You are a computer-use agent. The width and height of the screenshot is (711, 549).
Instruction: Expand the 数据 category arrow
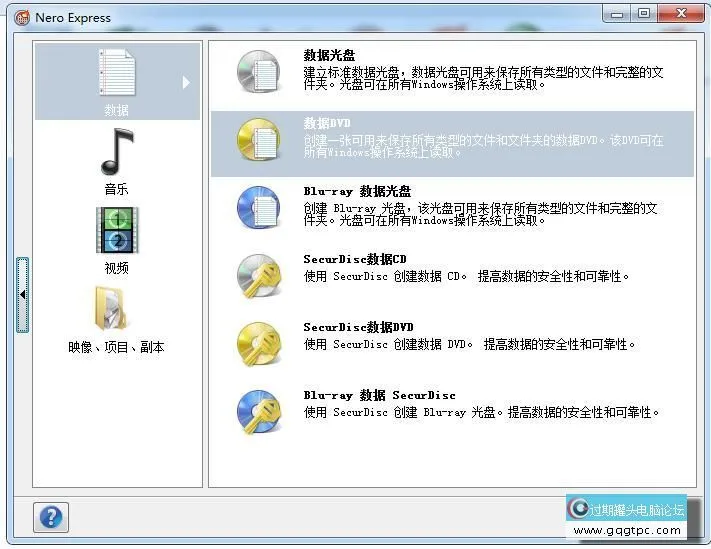click(x=186, y=83)
